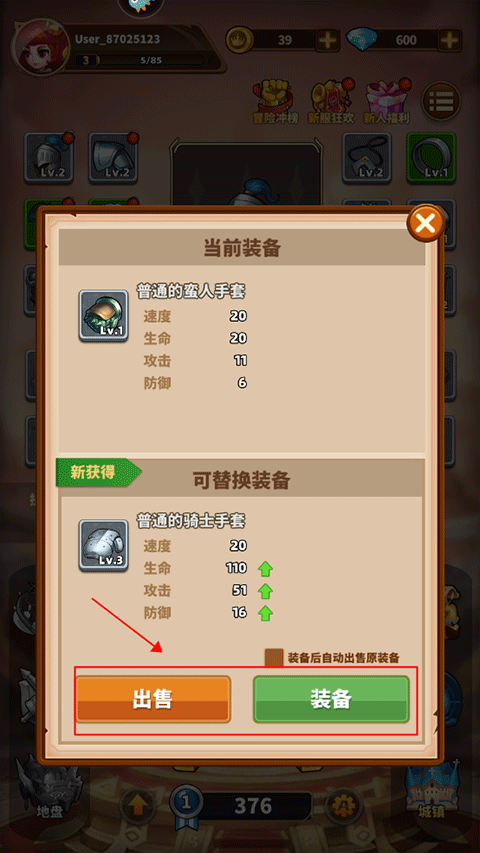Click the green 装备 equip button
Image resolution: width=480 pixels, height=853 pixels.
point(331,699)
